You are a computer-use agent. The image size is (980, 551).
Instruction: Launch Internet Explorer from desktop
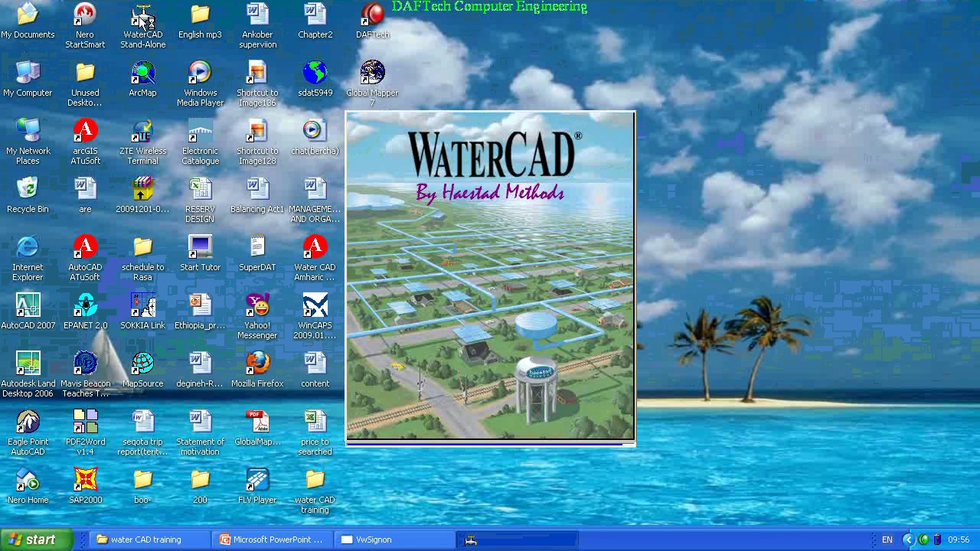(28, 247)
